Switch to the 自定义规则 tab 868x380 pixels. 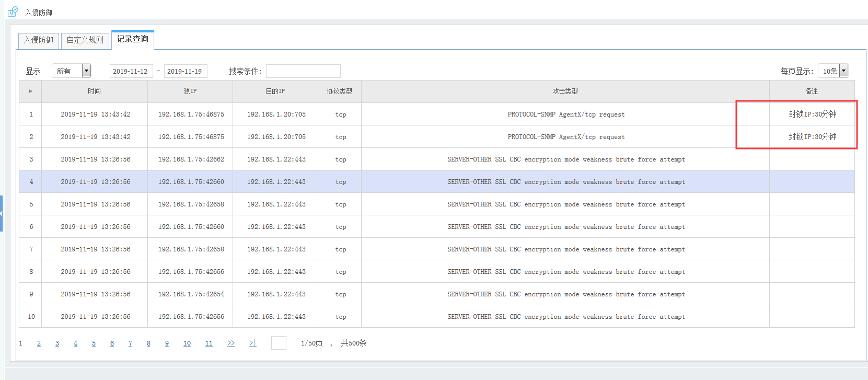click(85, 40)
